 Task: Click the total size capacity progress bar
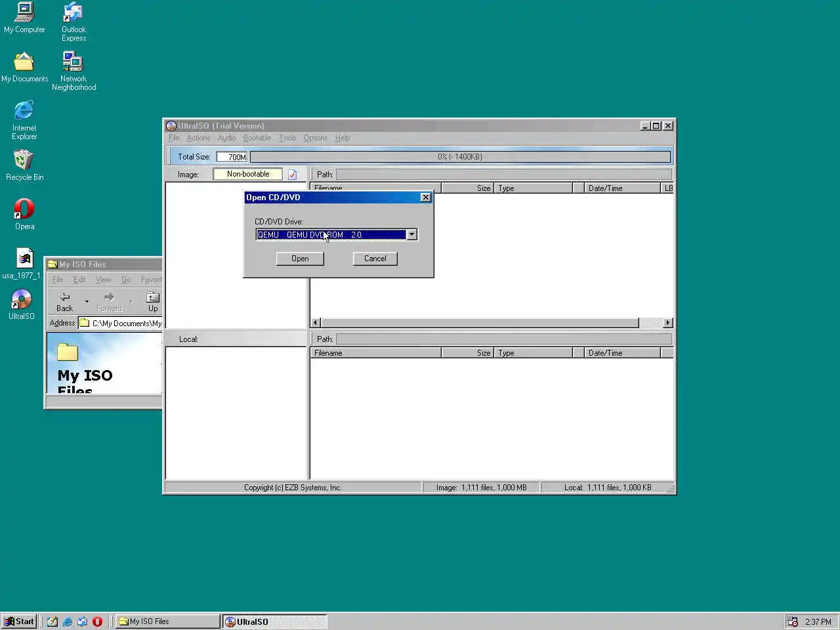click(x=460, y=157)
